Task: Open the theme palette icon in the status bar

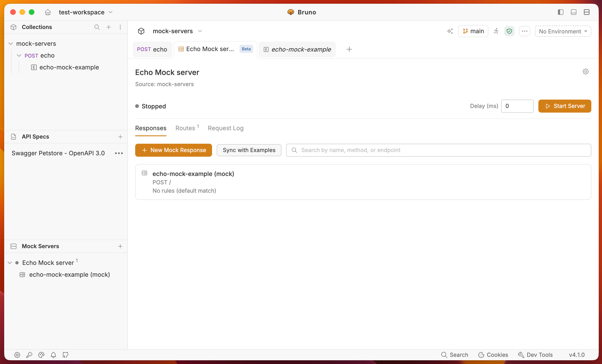Action: tap(41, 355)
